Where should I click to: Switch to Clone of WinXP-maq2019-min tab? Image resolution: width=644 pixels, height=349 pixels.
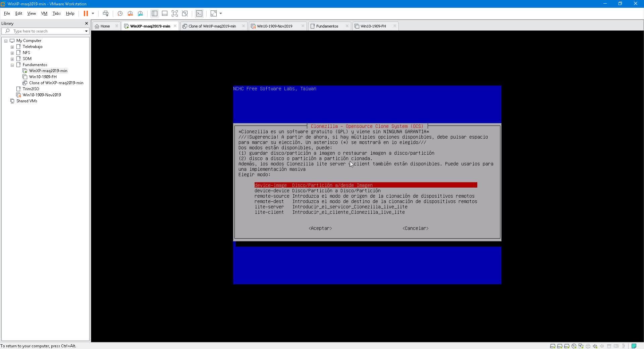point(212,26)
